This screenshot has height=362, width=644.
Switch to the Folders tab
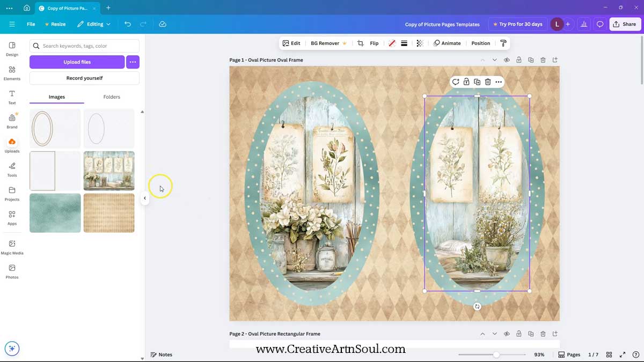coord(112,97)
